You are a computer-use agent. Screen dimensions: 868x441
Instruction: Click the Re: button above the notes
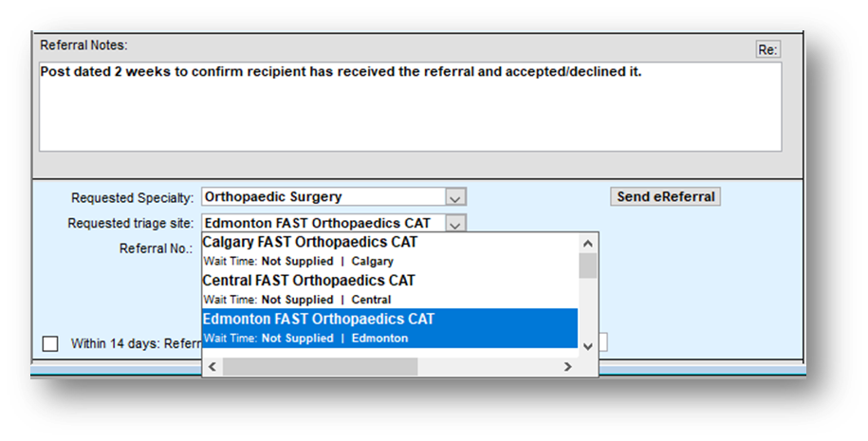coord(767,49)
